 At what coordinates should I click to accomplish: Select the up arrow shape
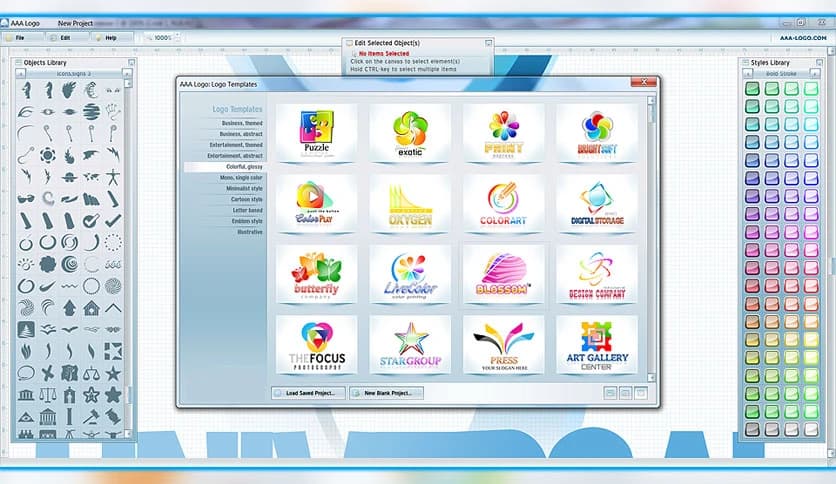pyautogui.click(x=69, y=308)
